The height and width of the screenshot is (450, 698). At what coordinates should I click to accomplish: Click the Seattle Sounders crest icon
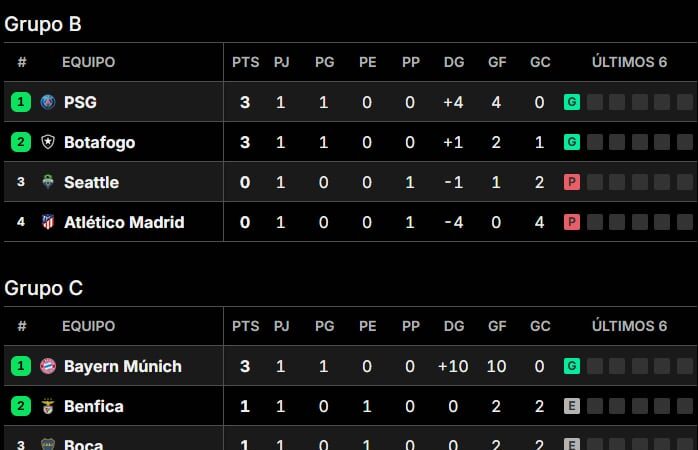coord(48,182)
